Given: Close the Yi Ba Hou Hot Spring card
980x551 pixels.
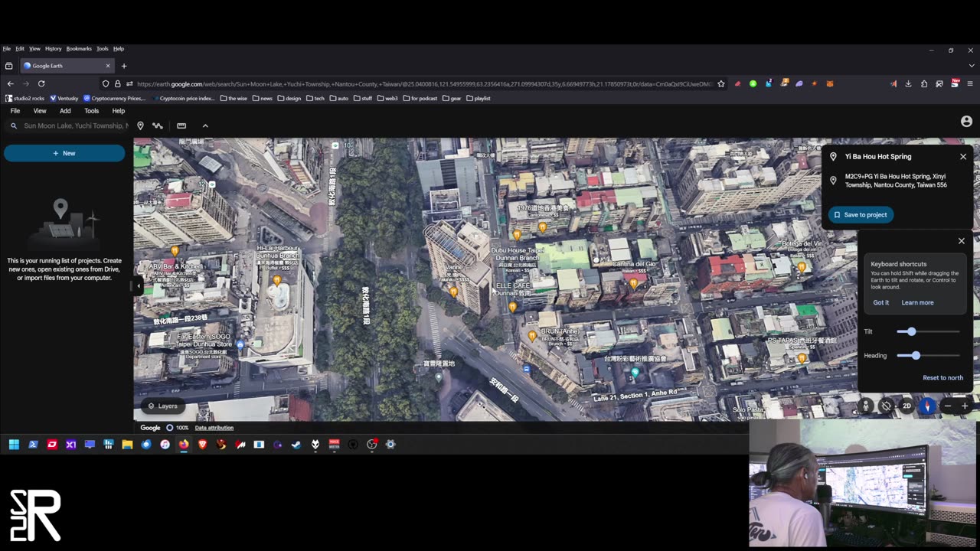Looking at the screenshot, I should (x=963, y=157).
